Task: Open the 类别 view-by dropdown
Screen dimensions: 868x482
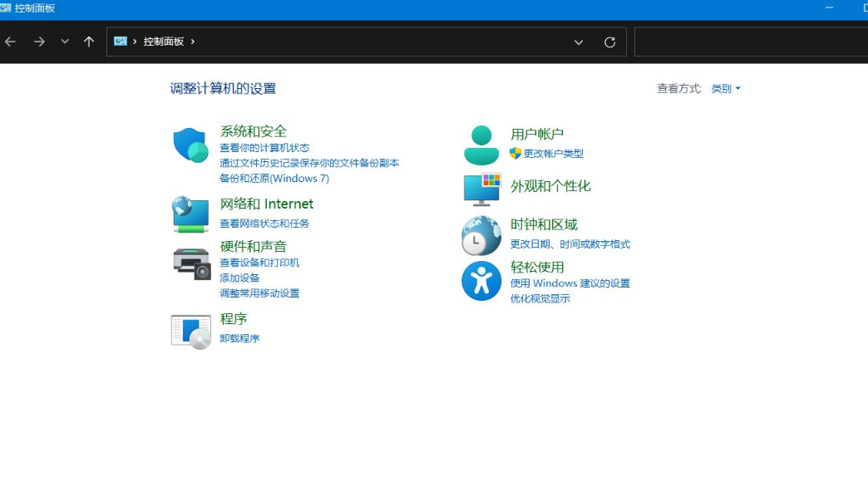Action: click(x=725, y=89)
